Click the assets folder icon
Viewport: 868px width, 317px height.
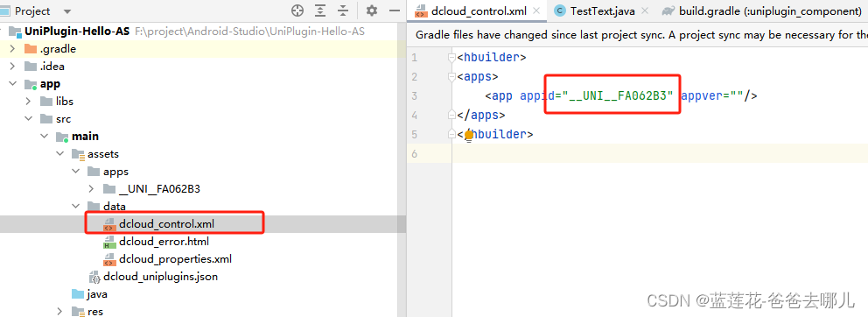click(78, 154)
